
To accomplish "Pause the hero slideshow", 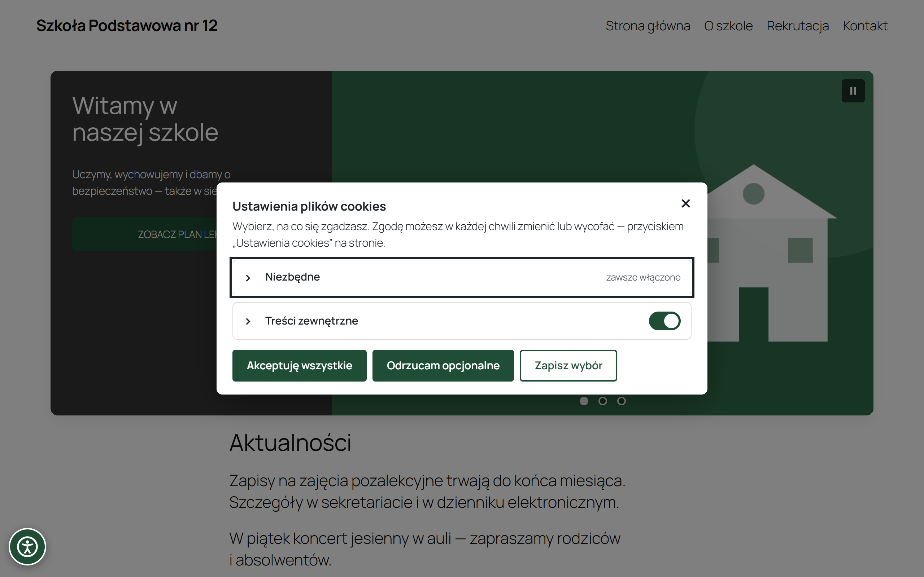I will point(853,91).
